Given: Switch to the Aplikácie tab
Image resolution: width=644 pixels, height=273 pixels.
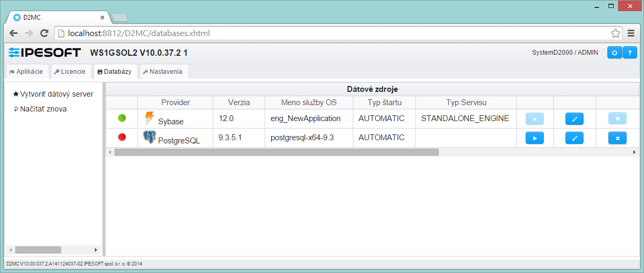Looking at the screenshot, I should tap(27, 71).
